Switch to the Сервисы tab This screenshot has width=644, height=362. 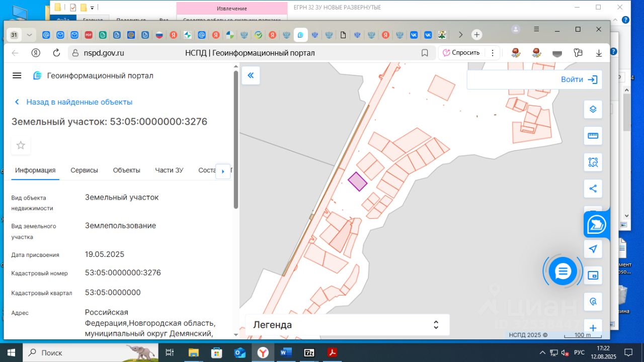84,170
